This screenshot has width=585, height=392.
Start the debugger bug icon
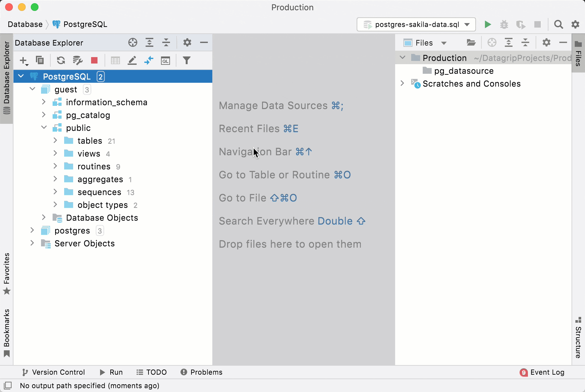[504, 24]
